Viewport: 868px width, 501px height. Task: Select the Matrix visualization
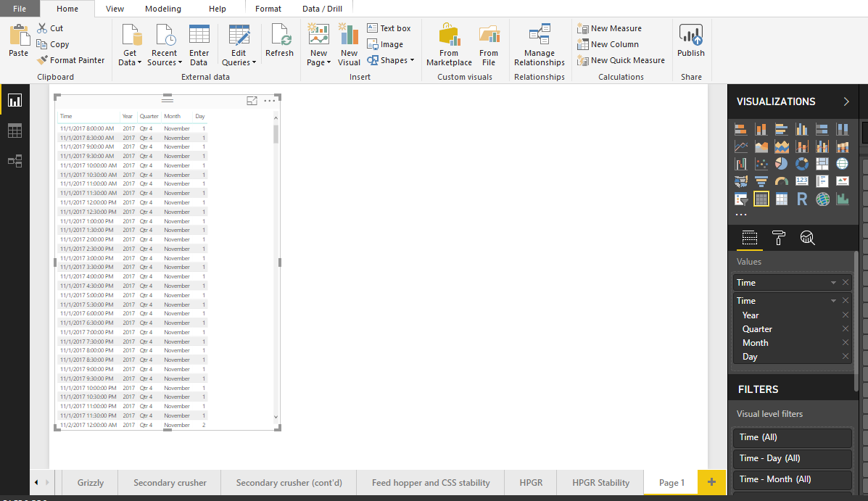pos(782,199)
